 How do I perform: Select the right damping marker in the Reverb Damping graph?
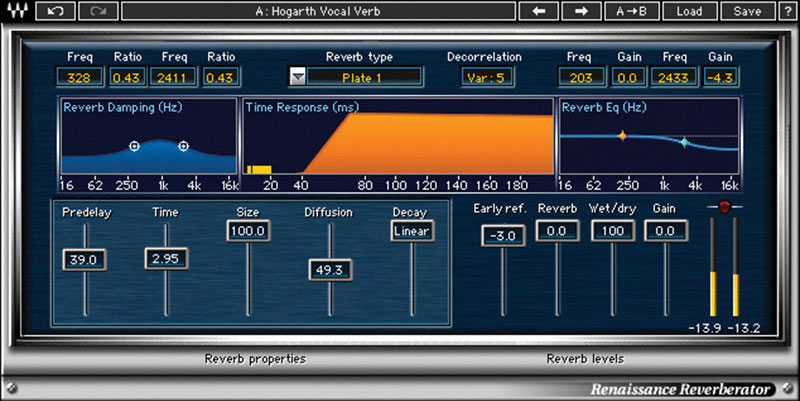pyautogui.click(x=183, y=146)
